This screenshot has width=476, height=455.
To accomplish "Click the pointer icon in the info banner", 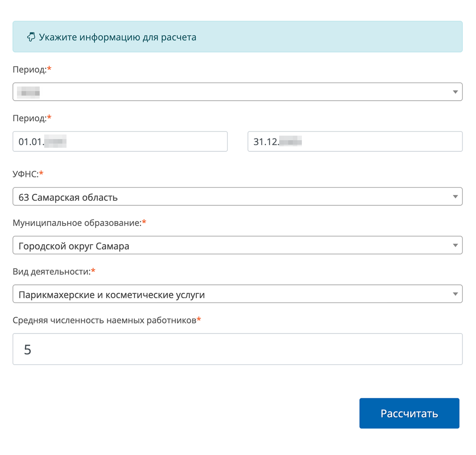I will pyautogui.click(x=31, y=37).
